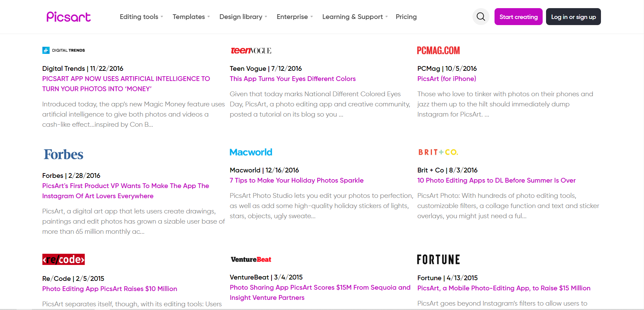Open '7 Tips to Make Your Holiday Photos Sparkle'
Image resolution: width=644 pixels, height=310 pixels.
(x=297, y=180)
